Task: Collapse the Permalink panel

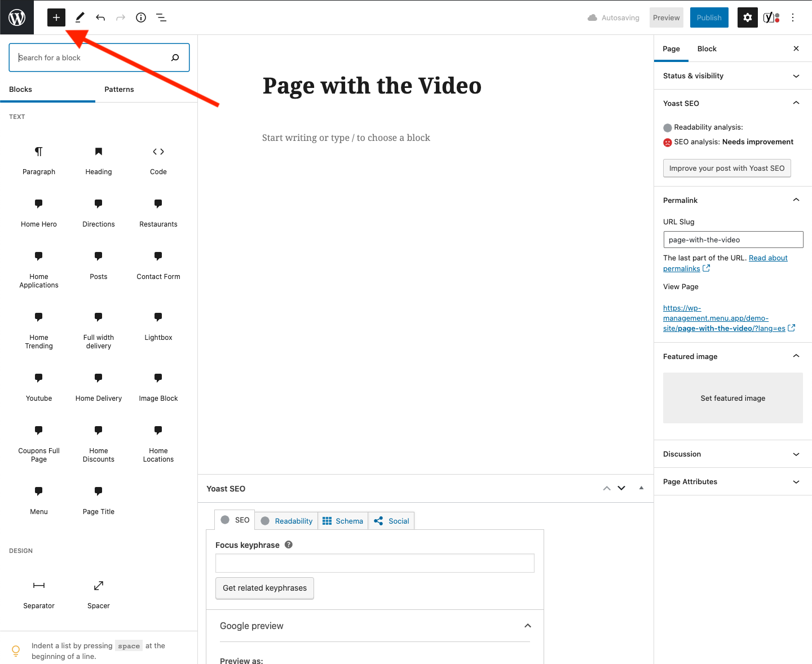Action: pyautogui.click(x=733, y=200)
